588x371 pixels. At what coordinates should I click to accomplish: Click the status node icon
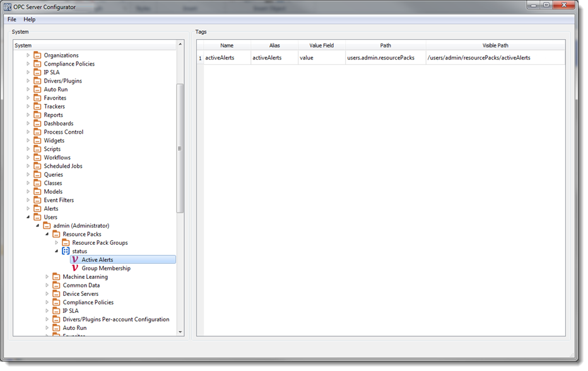coord(66,251)
